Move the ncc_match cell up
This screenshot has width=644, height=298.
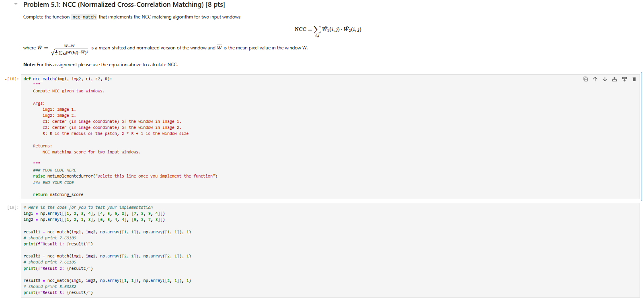click(x=595, y=79)
